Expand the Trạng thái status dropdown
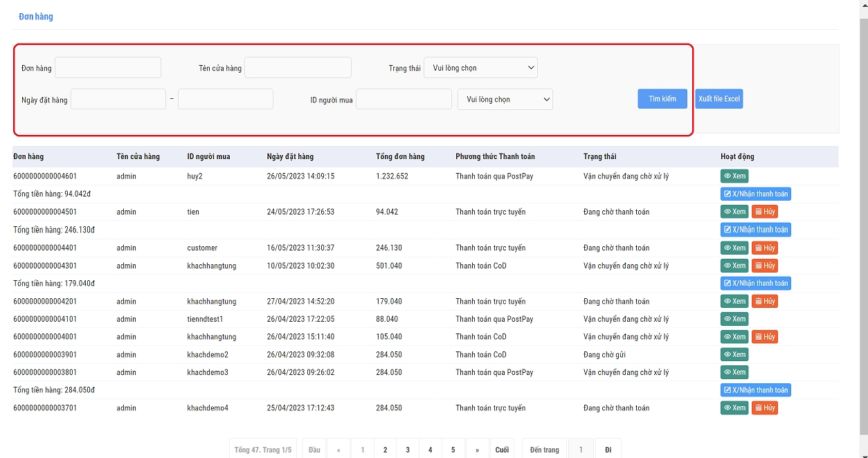Image resolution: width=868 pixels, height=458 pixels. (x=480, y=68)
